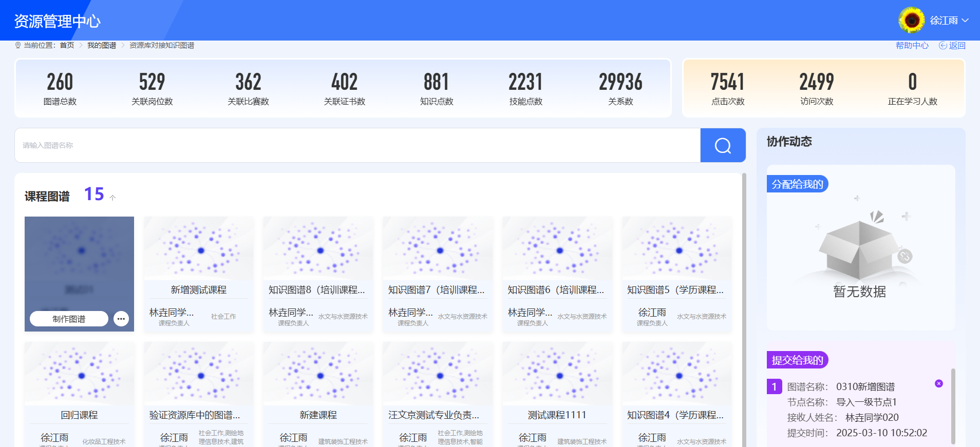980x447 pixels.
Task: Open 知识图谱8 course card thumbnail
Action: (318, 248)
